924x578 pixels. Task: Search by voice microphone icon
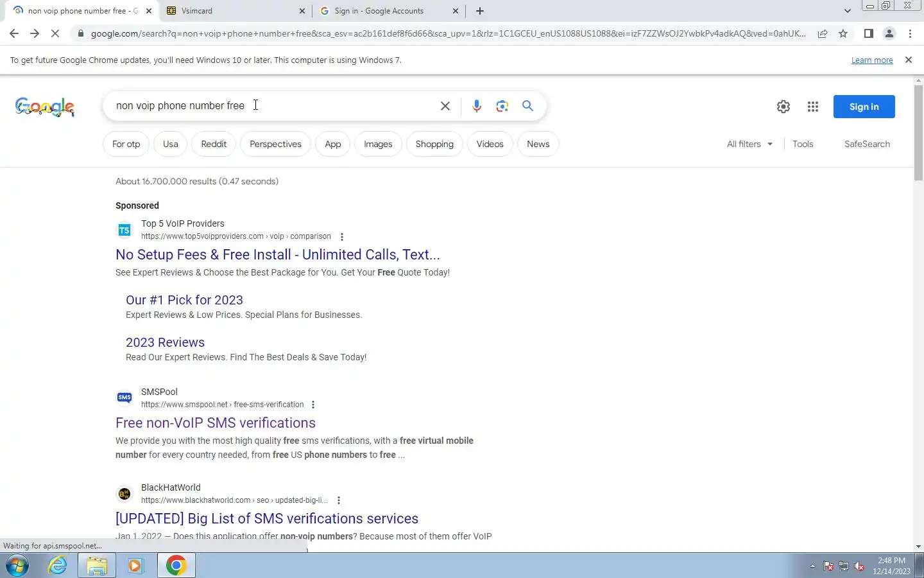[476, 106]
